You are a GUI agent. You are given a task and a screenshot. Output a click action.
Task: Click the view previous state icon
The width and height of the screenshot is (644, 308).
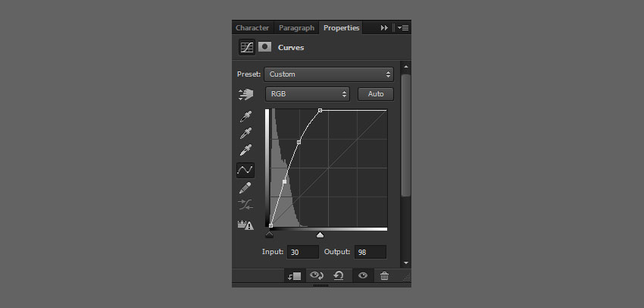pyautogui.click(x=316, y=275)
